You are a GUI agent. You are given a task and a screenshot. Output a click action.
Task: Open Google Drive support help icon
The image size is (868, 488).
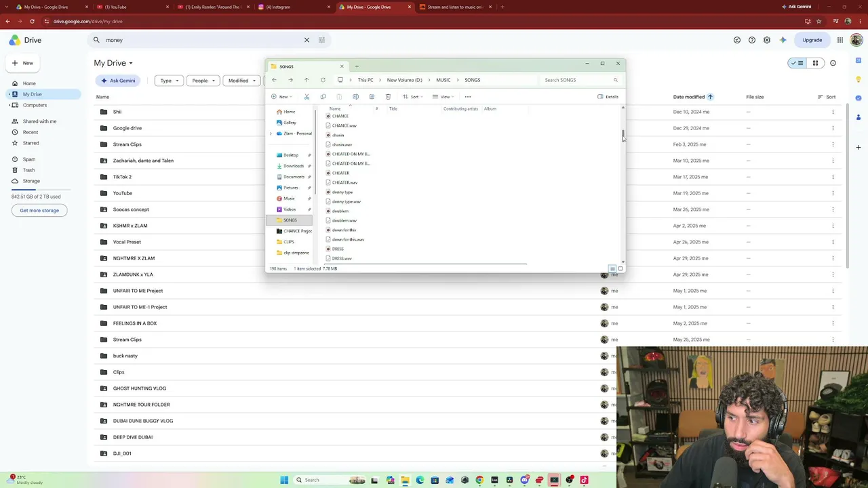coord(752,40)
